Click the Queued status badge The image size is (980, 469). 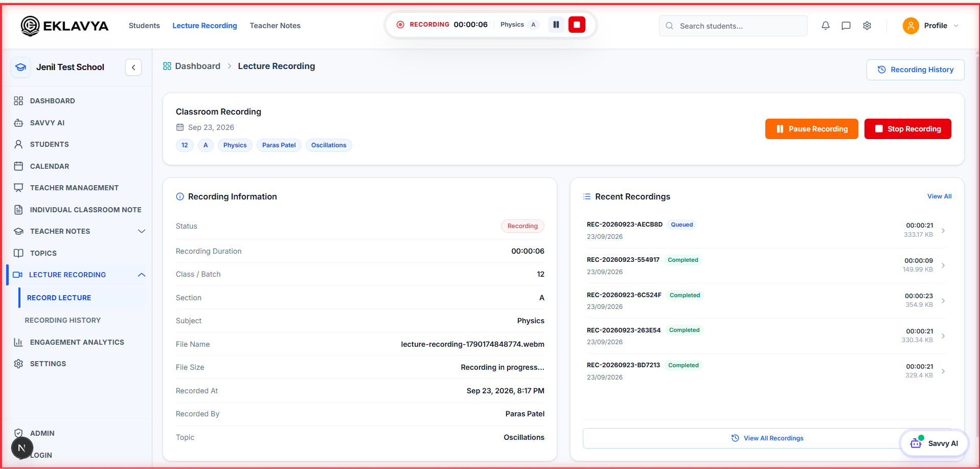[x=681, y=225]
